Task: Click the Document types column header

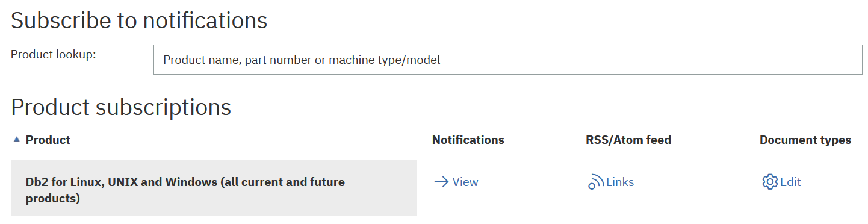Action: 805,140
